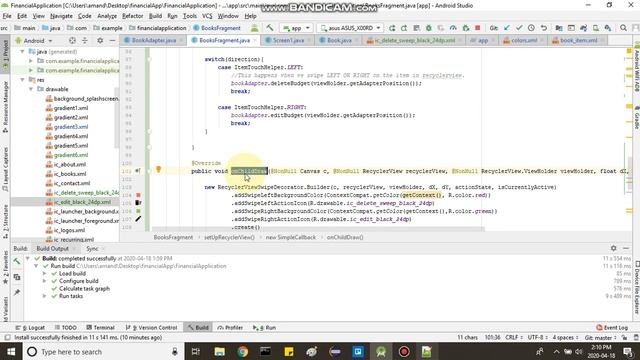This screenshot has width=640, height=360.
Task: Open the Profiler tool window
Action: pyautogui.click(x=230, y=327)
